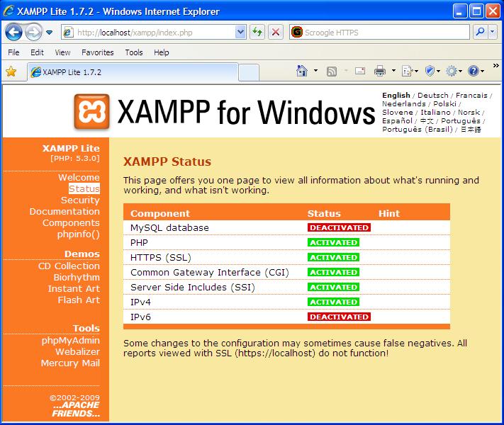Image resolution: width=504 pixels, height=425 pixels.
Task: Open the Help menu
Action: pyautogui.click(x=161, y=52)
